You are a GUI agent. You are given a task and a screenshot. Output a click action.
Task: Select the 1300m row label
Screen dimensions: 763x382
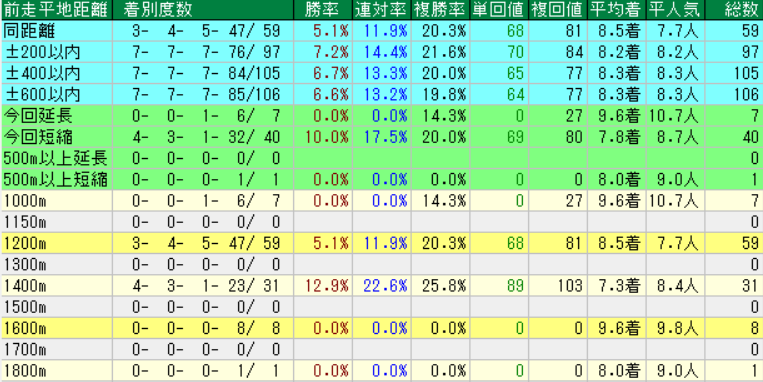(x=25, y=265)
